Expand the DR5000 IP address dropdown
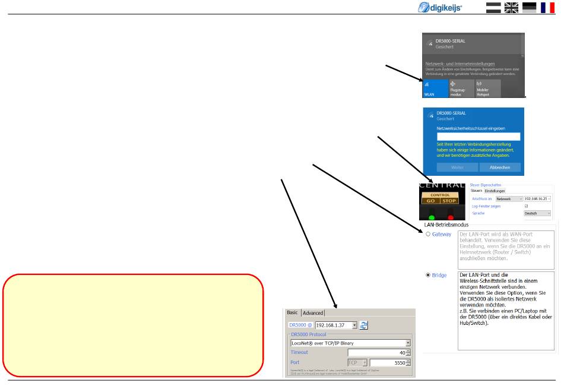 click(354, 325)
